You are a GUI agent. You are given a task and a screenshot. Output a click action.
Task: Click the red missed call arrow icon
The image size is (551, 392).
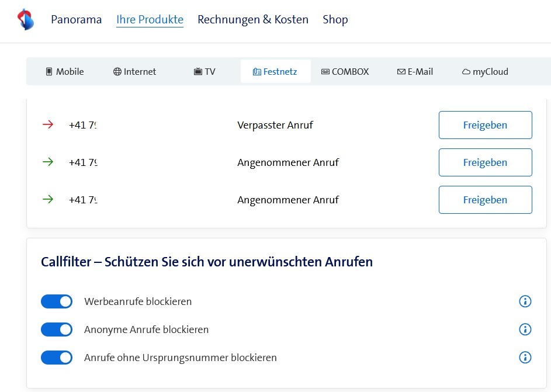[48, 124]
